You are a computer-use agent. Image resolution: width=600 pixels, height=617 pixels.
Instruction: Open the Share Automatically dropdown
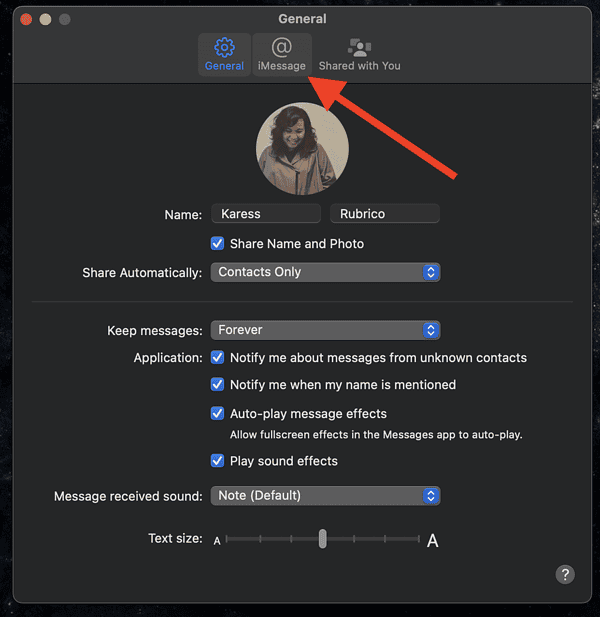[325, 272]
